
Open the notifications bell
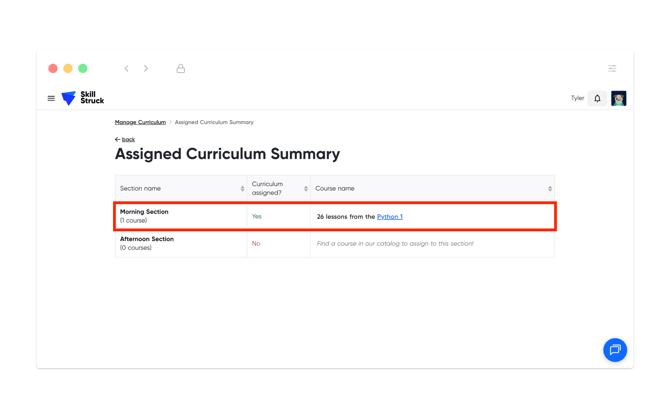[597, 98]
